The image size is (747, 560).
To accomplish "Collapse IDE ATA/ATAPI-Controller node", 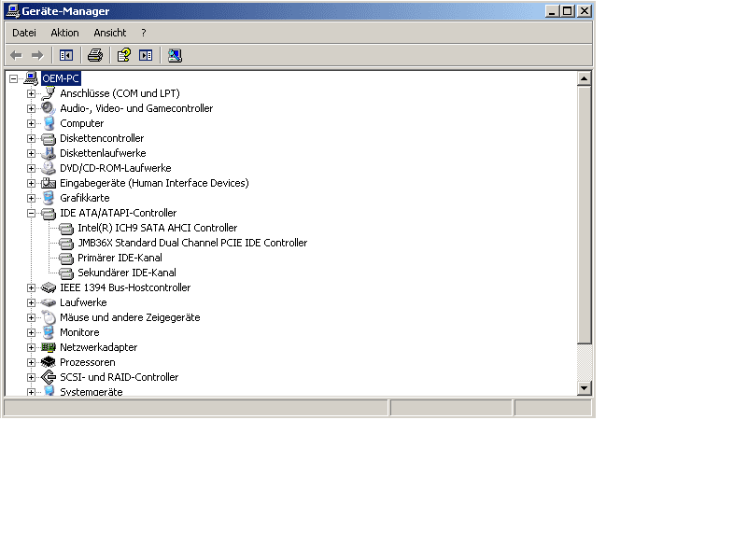I will point(31,214).
